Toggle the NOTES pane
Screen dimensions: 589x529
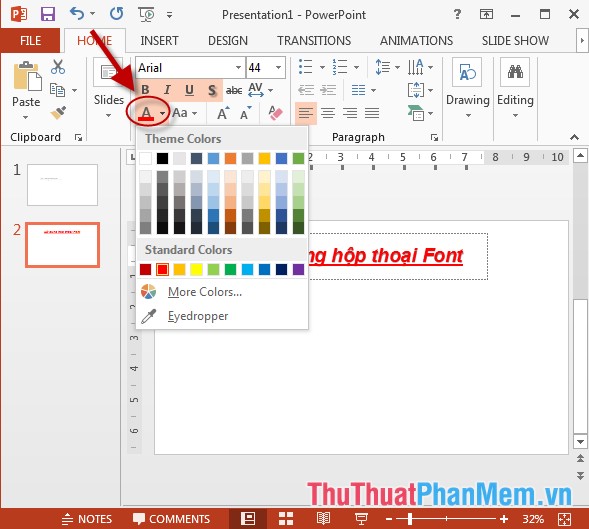pyautogui.click(x=87, y=519)
